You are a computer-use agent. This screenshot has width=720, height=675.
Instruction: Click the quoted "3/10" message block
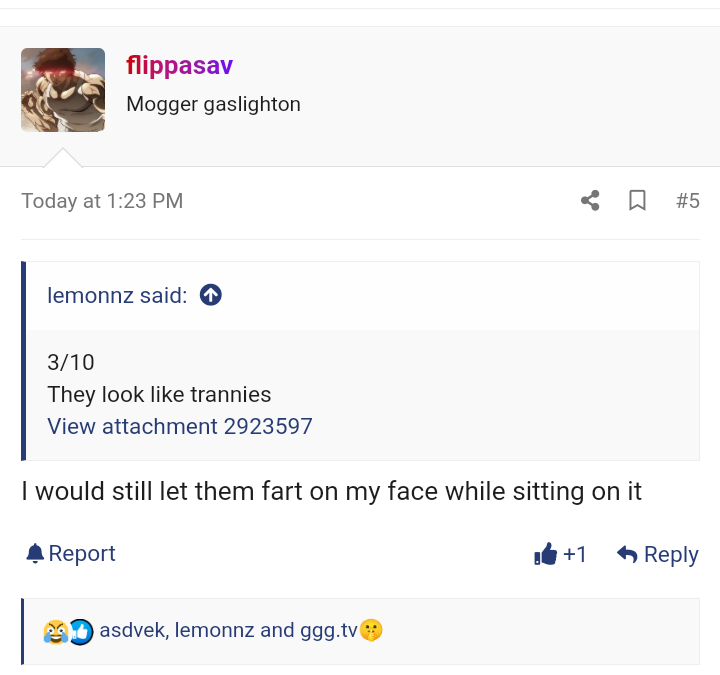pyautogui.click(x=71, y=362)
